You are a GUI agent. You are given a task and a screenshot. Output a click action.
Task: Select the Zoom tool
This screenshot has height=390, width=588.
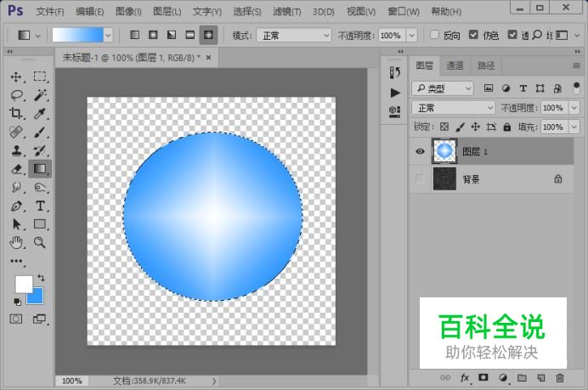click(x=40, y=243)
